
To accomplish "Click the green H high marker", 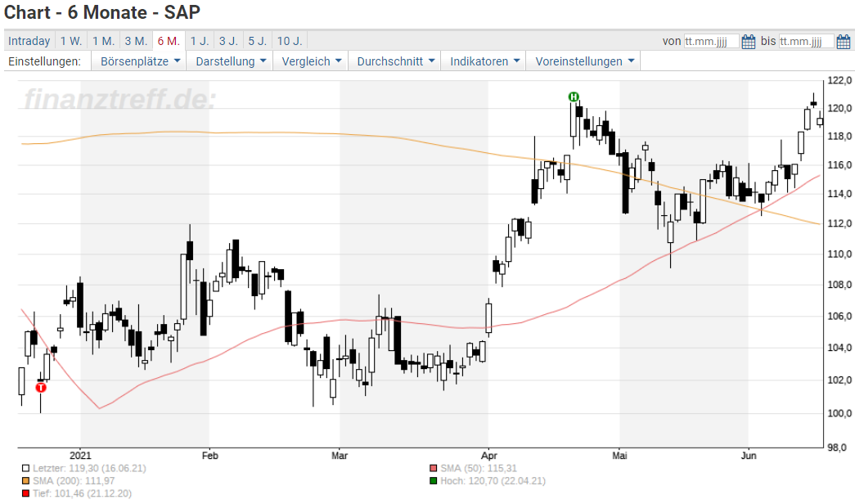I will coord(573,97).
